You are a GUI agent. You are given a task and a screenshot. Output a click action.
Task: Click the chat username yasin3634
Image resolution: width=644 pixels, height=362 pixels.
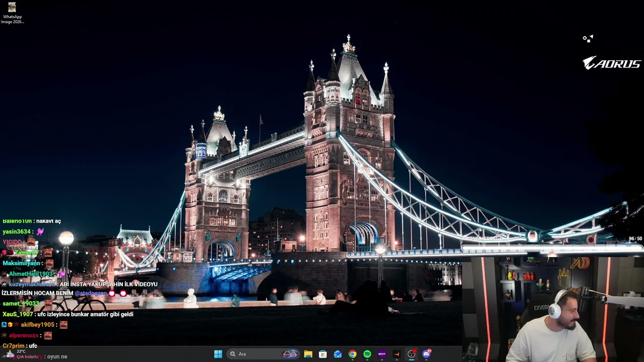point(17,232)
